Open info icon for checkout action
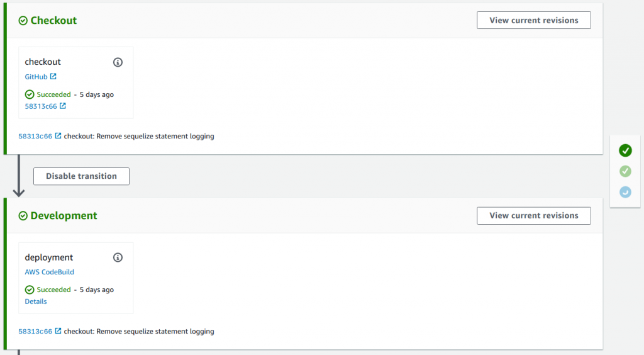This screenshot has width=644, height=355. pos(118,62)
